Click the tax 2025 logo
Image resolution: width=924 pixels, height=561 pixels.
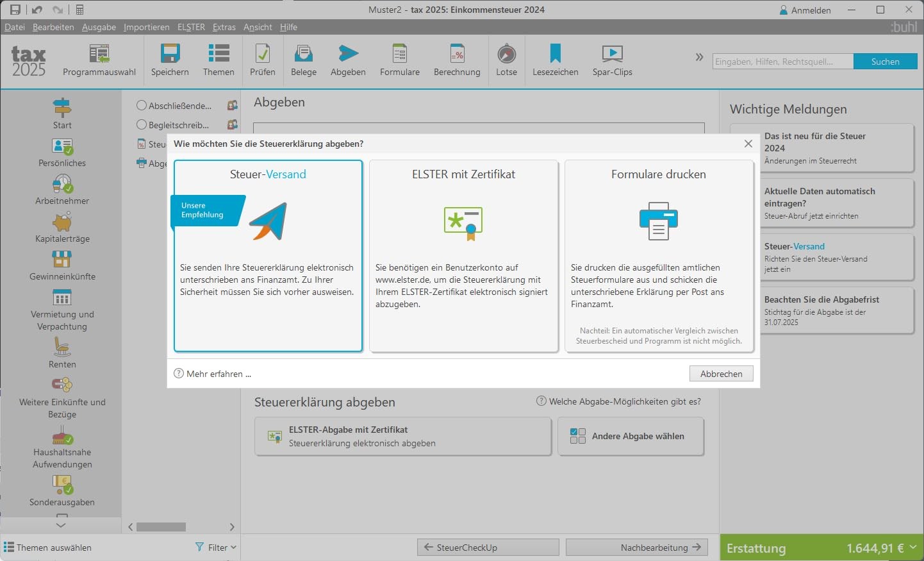click(29, 62)
